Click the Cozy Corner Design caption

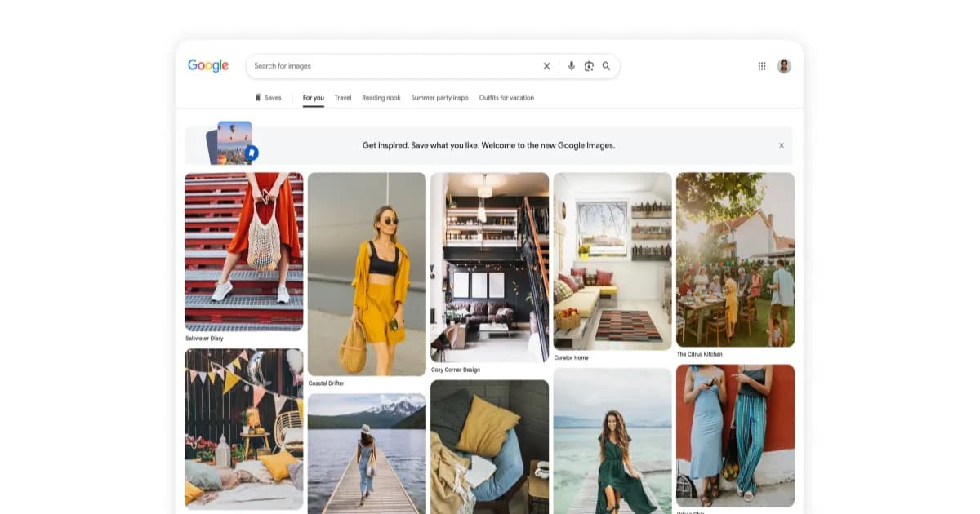pyautogui.click(x=456, y=370)
